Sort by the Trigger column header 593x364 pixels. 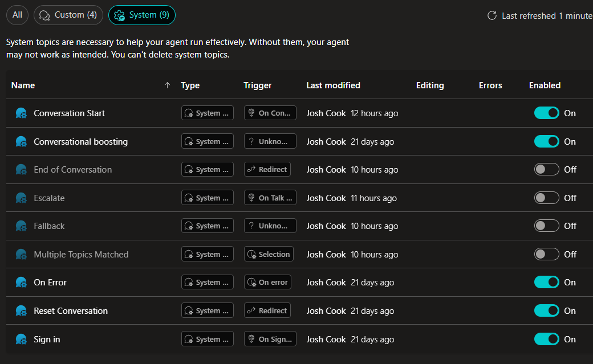[258, 85]
